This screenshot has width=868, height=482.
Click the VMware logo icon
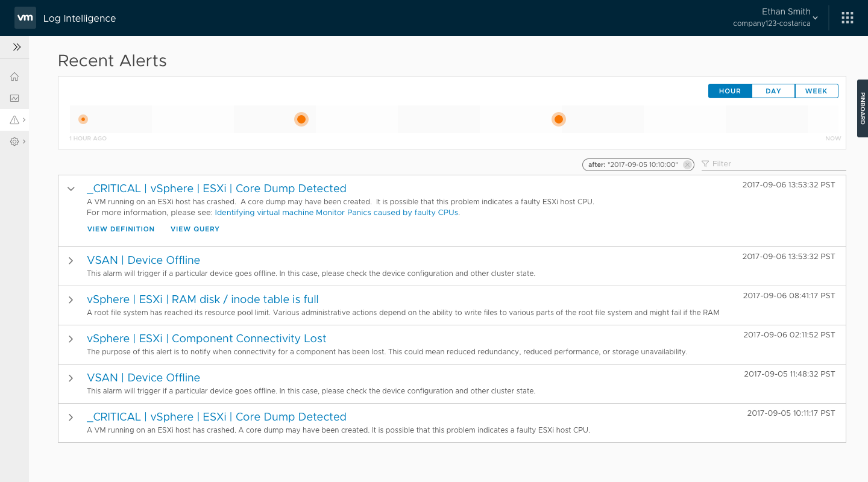click(x=25, y=18)
